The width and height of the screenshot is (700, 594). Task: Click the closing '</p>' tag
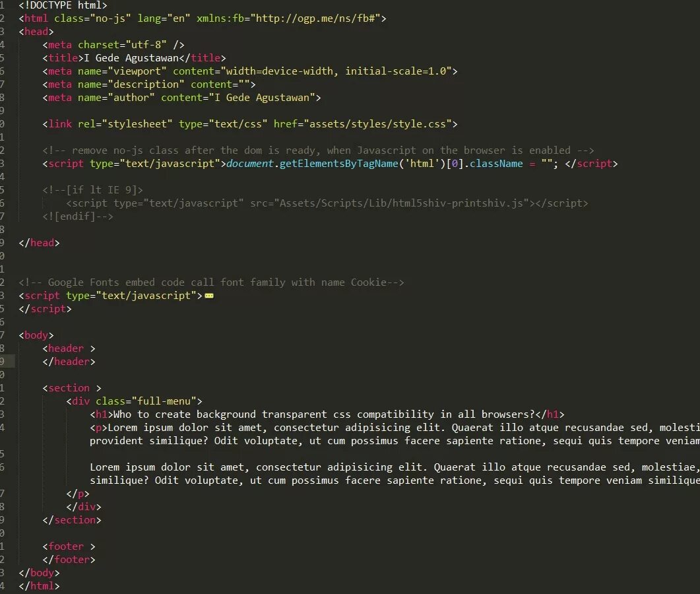(78, 494)
